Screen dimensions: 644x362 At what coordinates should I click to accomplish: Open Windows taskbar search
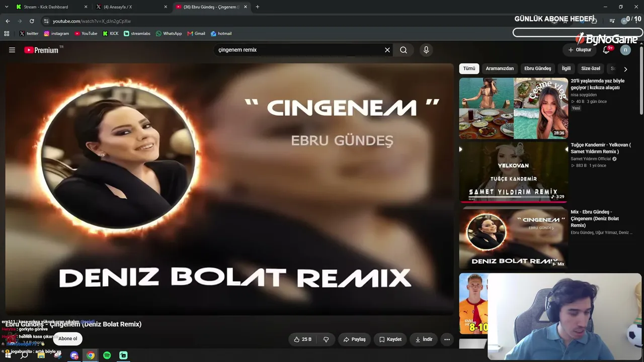(24, 355)
